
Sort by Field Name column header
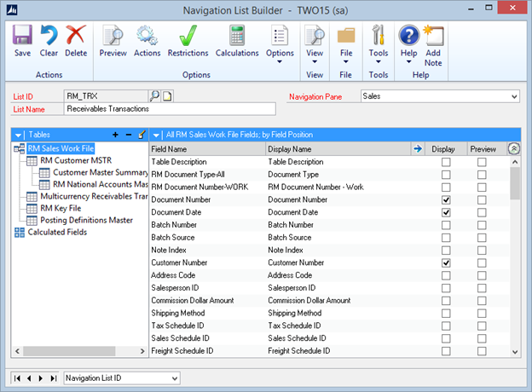coord(207,149)
